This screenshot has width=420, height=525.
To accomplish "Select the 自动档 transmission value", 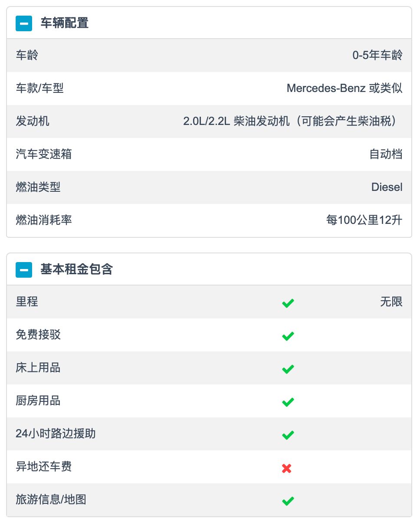I will click(386, 154).
